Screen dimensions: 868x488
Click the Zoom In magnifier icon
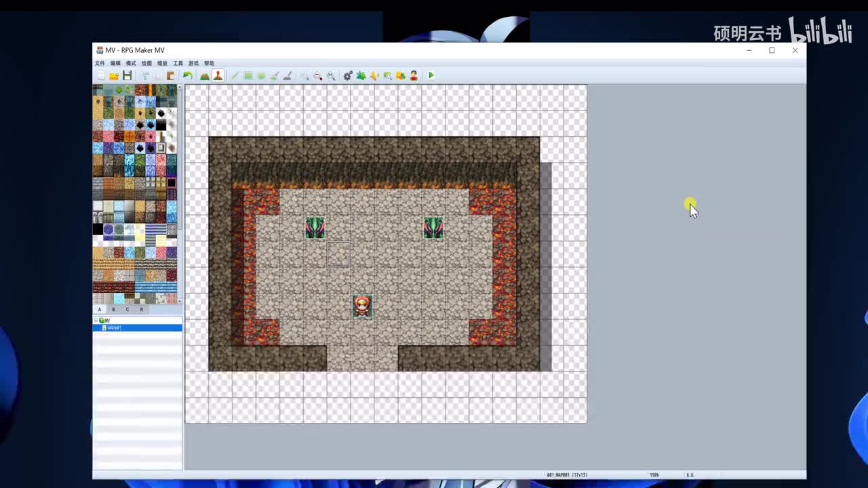point(304,76)
